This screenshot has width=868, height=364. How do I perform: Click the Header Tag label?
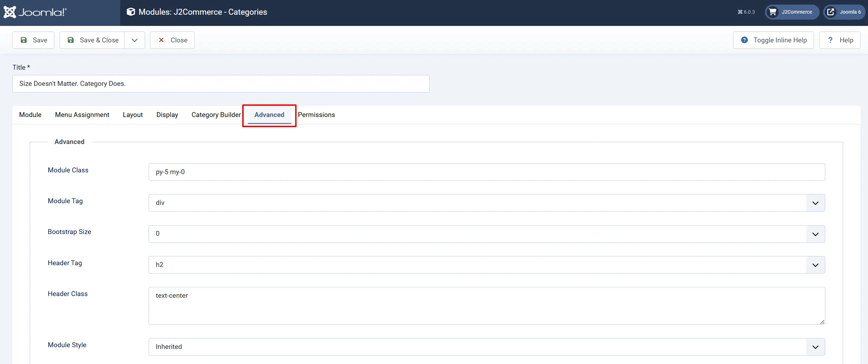click(65, 263)
